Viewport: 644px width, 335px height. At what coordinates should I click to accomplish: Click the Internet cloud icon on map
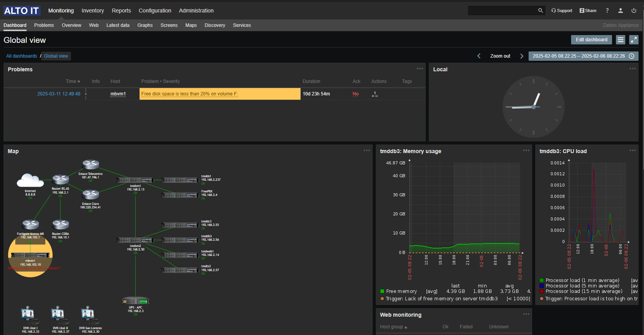point(30,181)
